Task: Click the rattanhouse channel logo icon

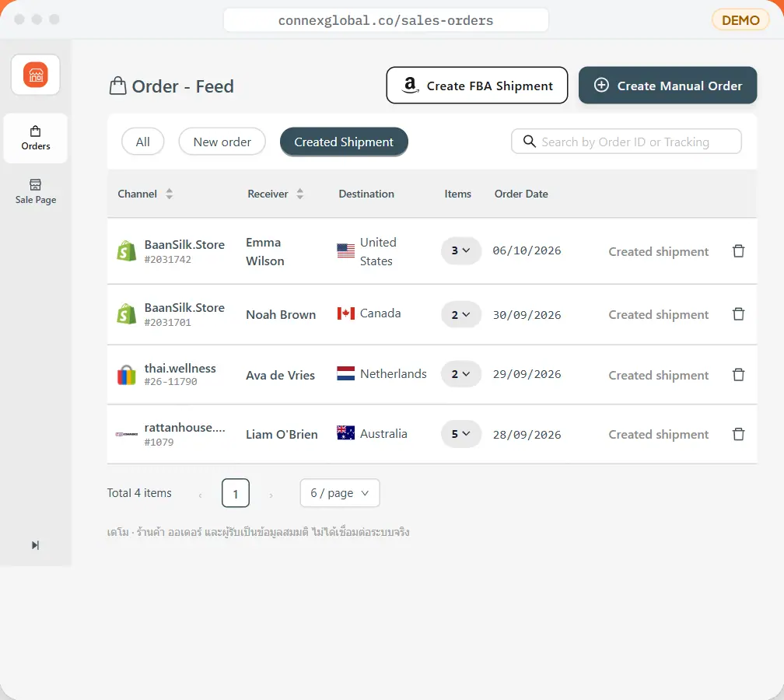Action: point(127,434)
